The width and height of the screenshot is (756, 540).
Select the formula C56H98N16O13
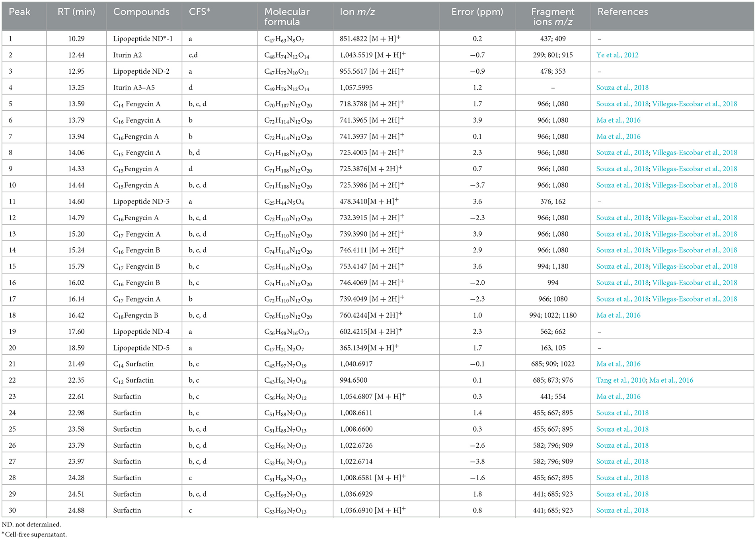[x=286, y=332]
